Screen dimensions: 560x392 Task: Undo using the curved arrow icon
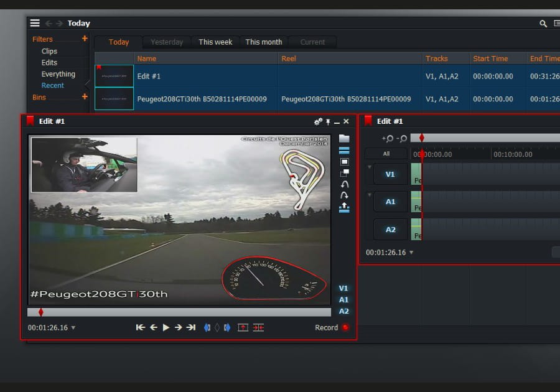click(x=344, y=184)
